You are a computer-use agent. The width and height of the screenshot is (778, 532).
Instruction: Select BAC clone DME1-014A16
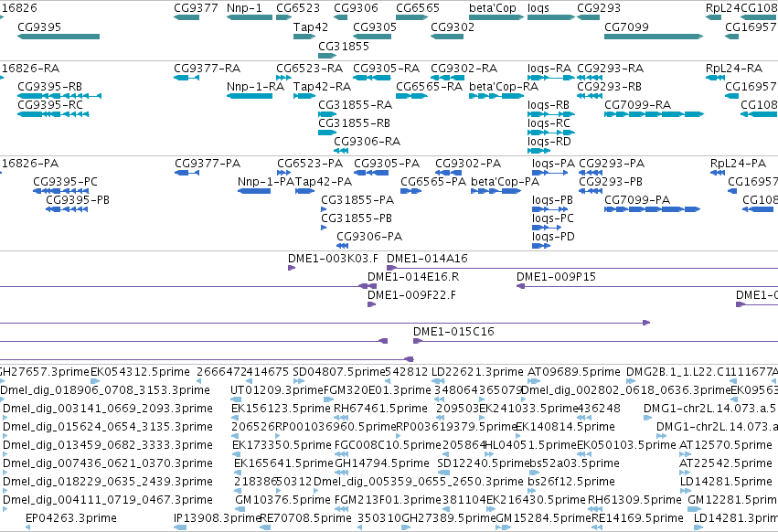582,268
